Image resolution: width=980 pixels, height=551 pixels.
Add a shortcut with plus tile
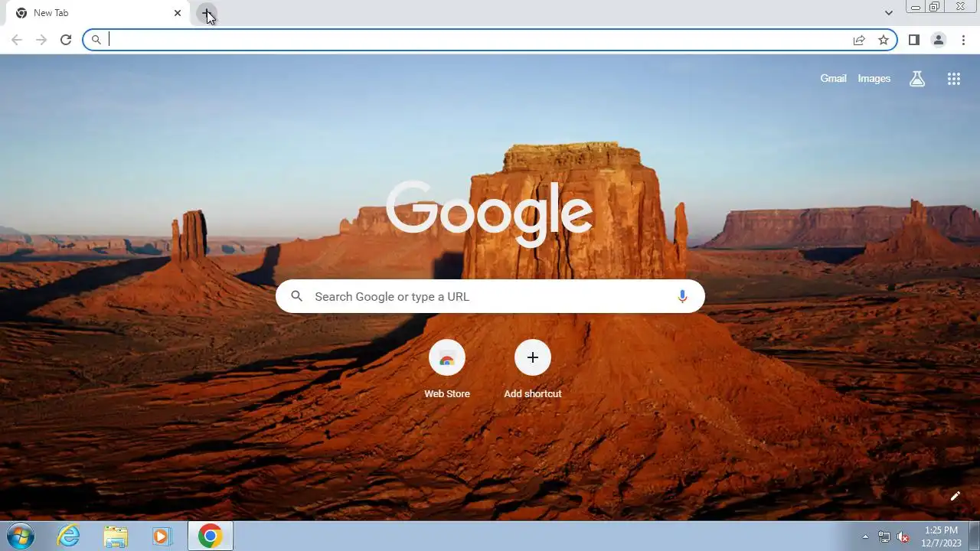coord(533,357)
